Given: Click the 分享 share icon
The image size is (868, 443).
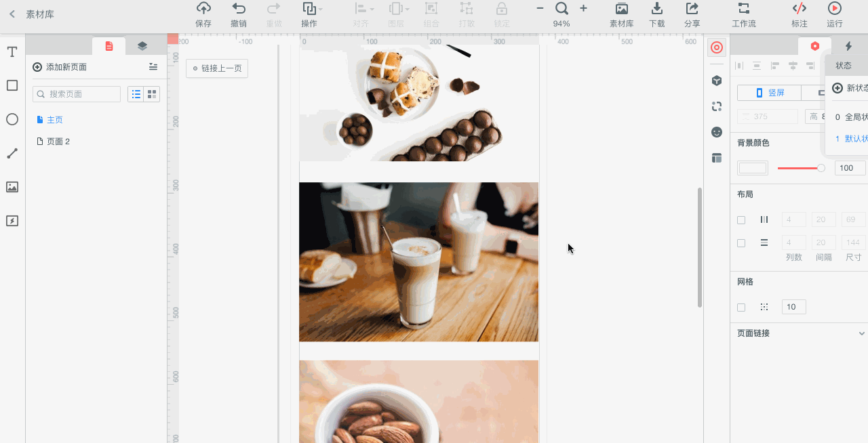Looking at the screenshot, I should tap(692, 8).
